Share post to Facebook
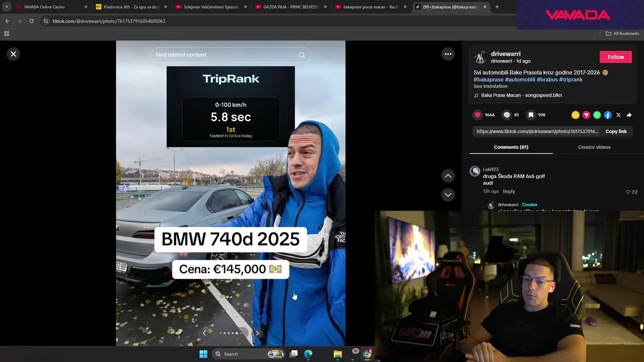This screenshot has width=644, height=362. [608, 115]
